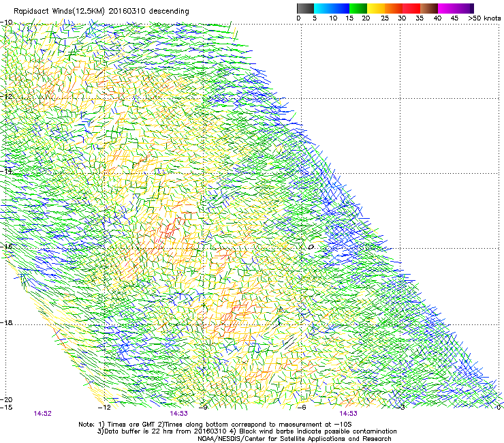This screenshot has height=443, width=504.
Task: Click the magenta-purple 40-50 knots color swatch
Action: [x=456, y=8]
